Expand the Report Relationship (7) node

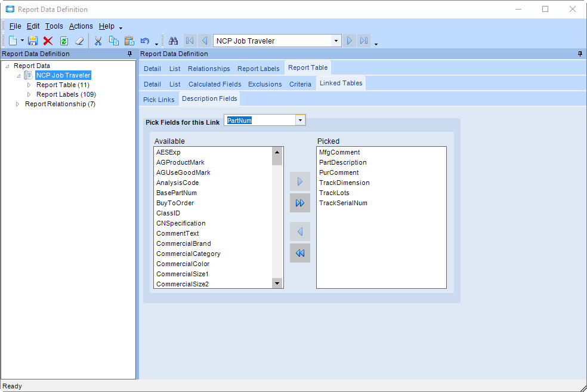coord(17,104)
